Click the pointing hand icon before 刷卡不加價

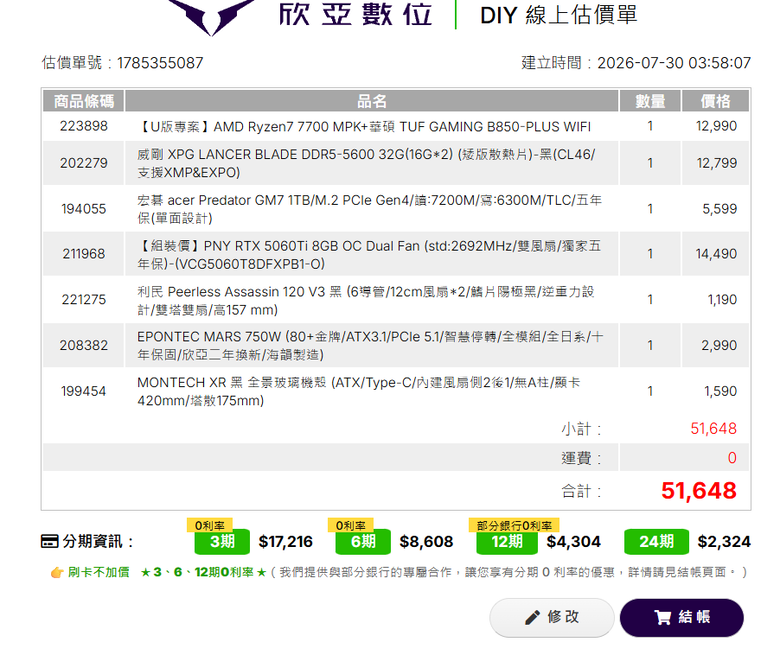[57, 572]
